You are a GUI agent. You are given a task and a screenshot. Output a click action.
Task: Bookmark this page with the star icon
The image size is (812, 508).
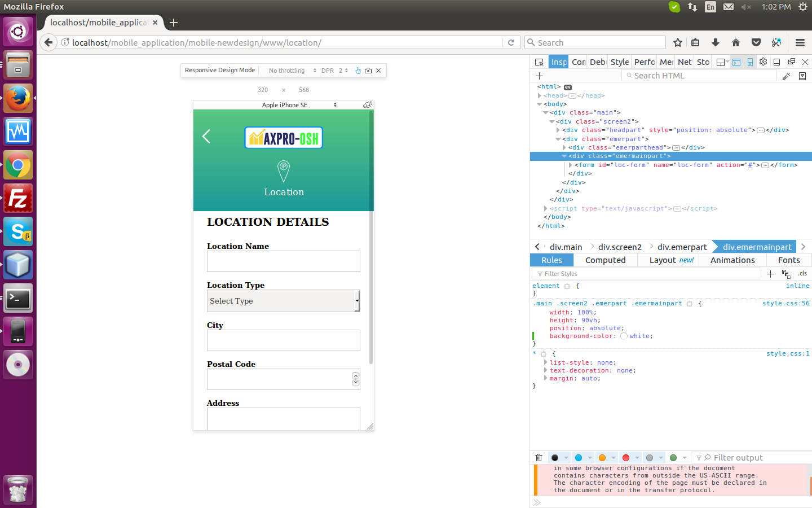click(678, 43)
